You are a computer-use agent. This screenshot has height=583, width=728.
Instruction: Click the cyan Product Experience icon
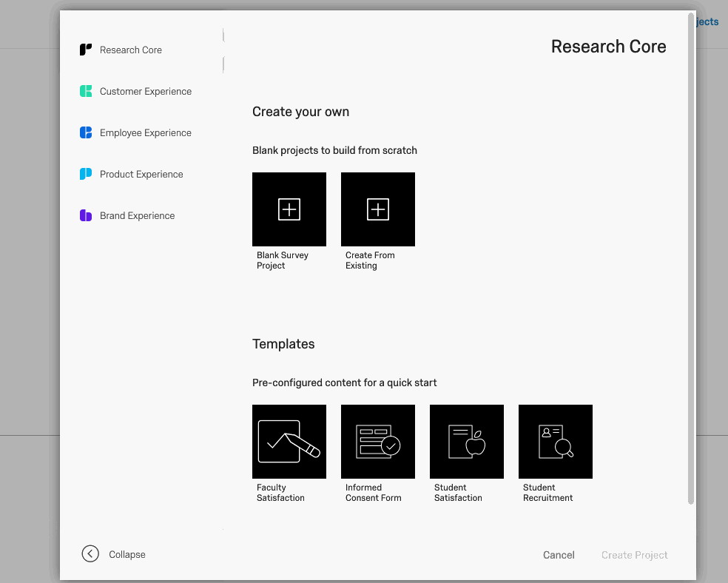click(85, 174)
